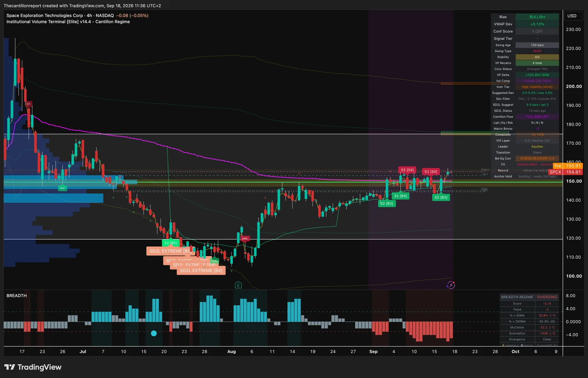Select the green S3 [B5] signal label

(171, 243)
